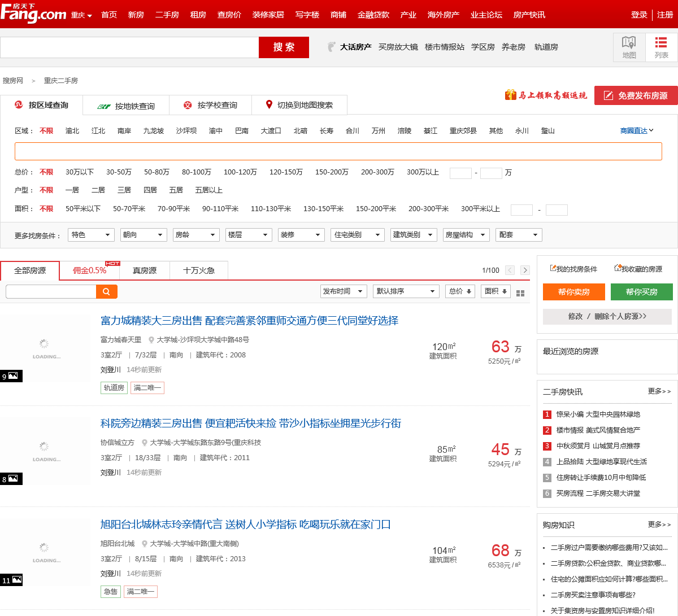678x616 pixels.
Task: Expand the 朝向 orientation dropdown
Action: (144, 235)
